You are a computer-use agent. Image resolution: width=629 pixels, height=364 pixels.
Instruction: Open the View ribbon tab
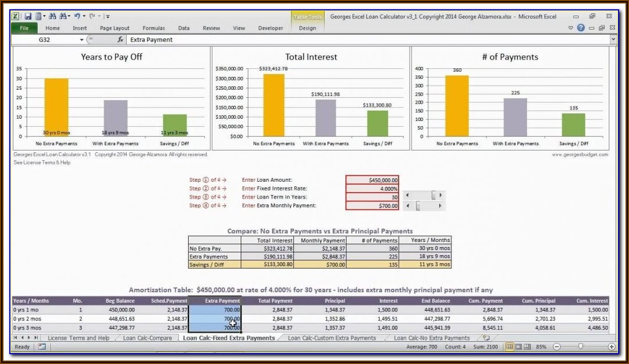[239, 28]
